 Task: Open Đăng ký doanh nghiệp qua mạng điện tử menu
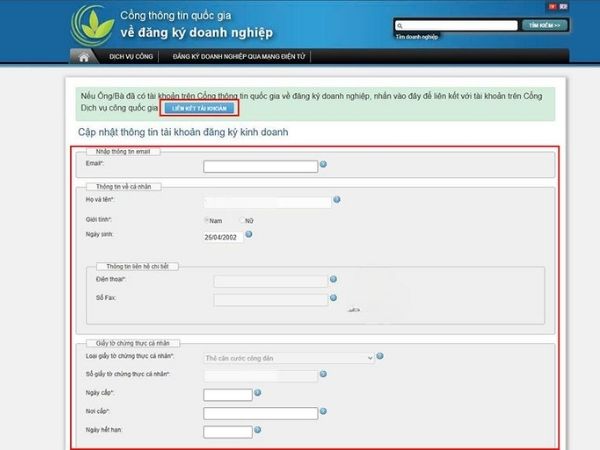[x=239, y=57]
